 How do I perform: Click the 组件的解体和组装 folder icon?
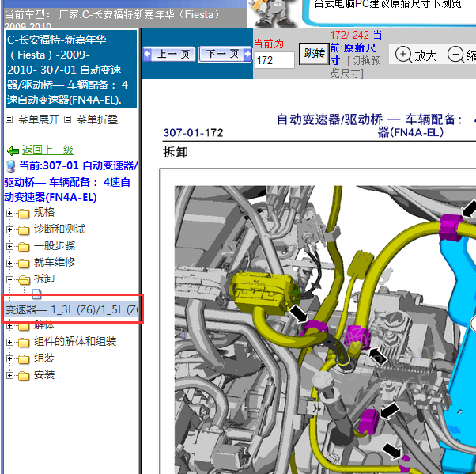24,343
